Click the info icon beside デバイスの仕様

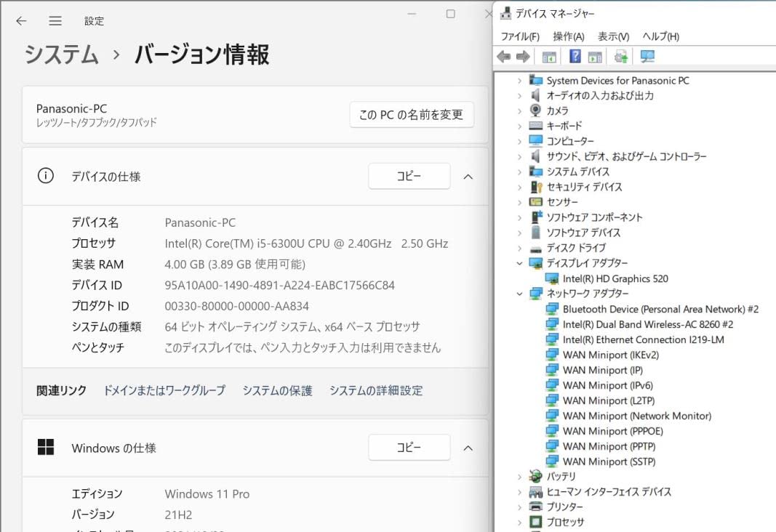tap(46, 176)
